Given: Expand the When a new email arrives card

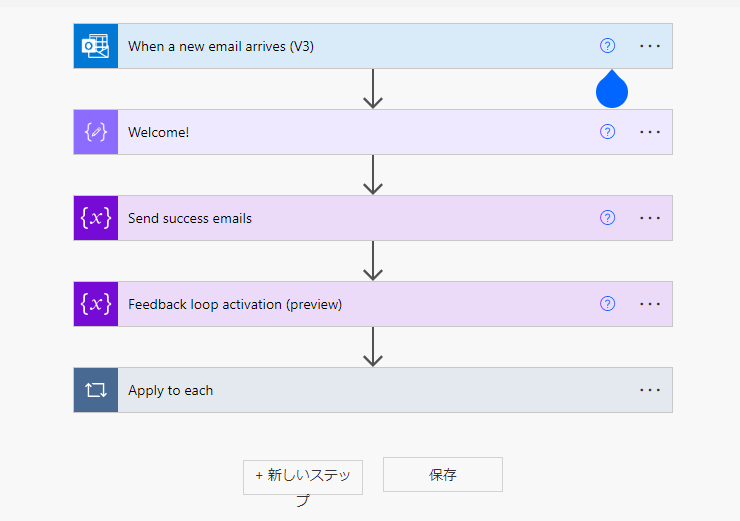Looking at the screenshot, I should coord(350,46).
